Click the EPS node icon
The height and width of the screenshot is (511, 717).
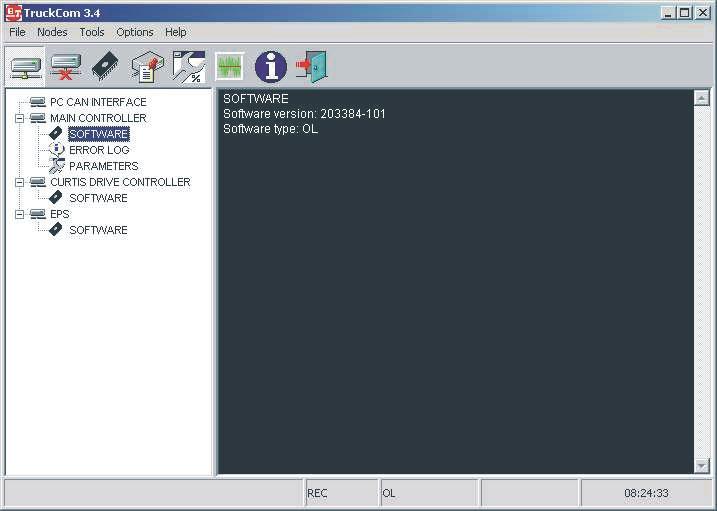[37, 214]
